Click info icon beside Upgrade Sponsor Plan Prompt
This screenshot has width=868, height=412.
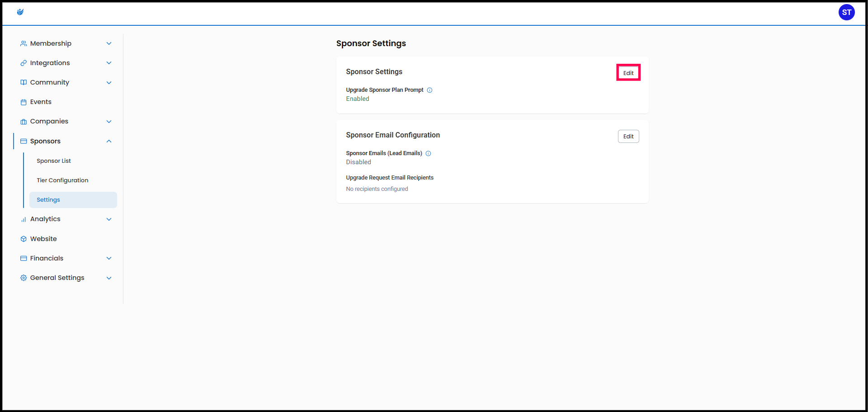tap(429, 90)
